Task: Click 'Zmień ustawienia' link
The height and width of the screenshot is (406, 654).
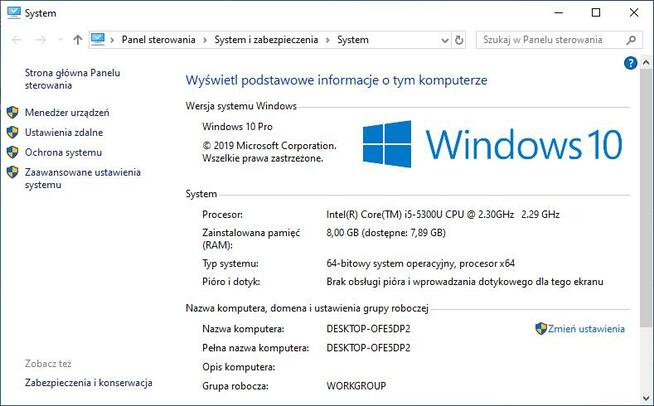Action: click(586, 329)
